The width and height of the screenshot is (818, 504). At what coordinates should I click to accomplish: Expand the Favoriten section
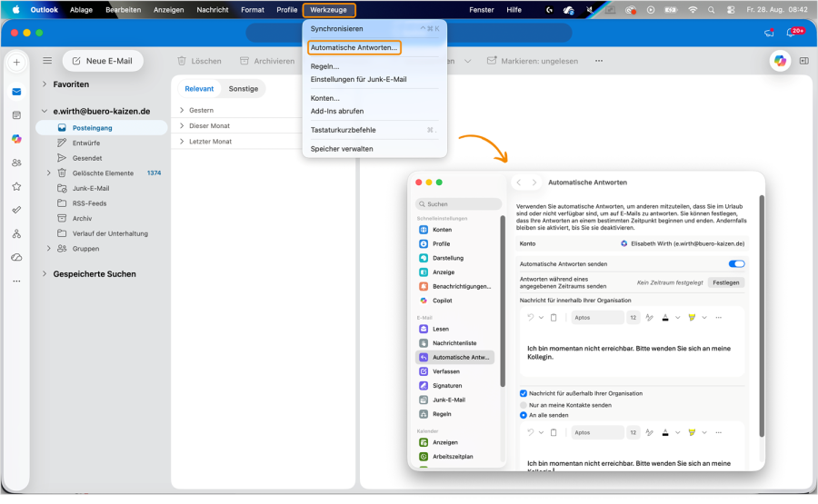click(x=45, y=84)
